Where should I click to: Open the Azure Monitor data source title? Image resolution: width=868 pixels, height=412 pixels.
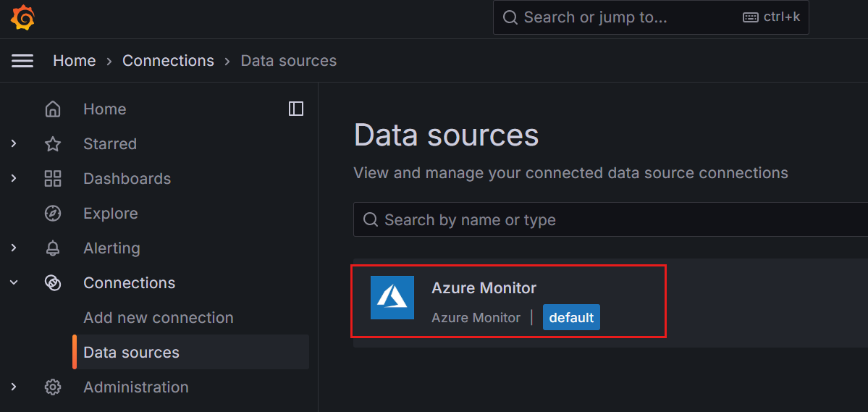tap(484, 288)
